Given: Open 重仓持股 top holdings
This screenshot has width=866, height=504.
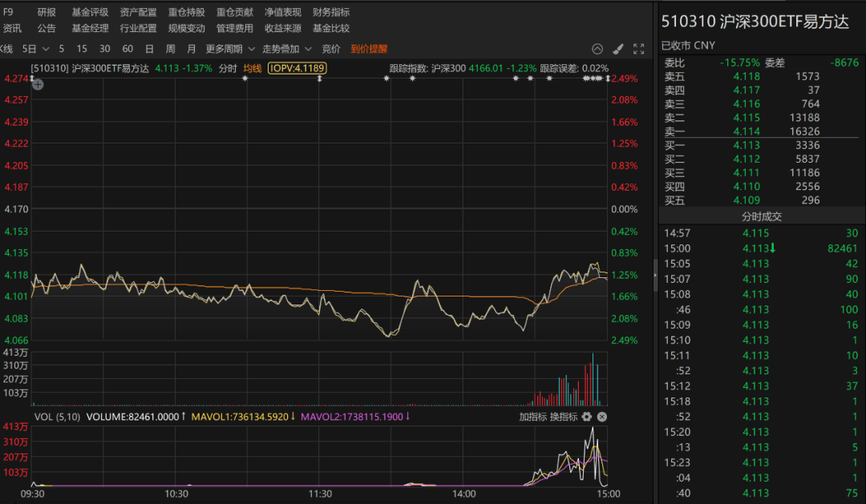Looking at the screenshot, I should [186, 12].
